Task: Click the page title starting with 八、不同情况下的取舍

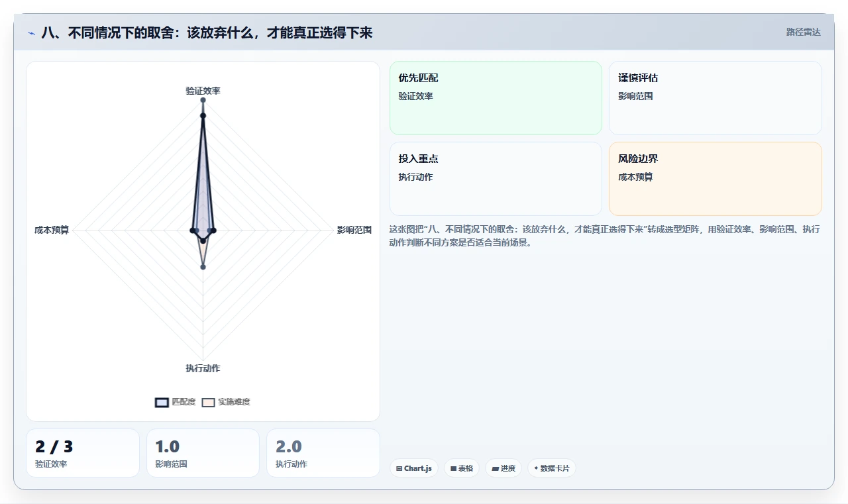Action: tap(207, 32)
